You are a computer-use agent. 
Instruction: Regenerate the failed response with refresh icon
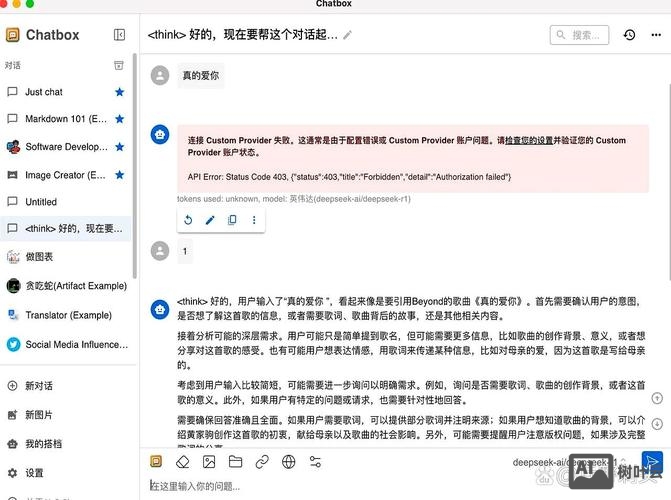pos(188,220)
